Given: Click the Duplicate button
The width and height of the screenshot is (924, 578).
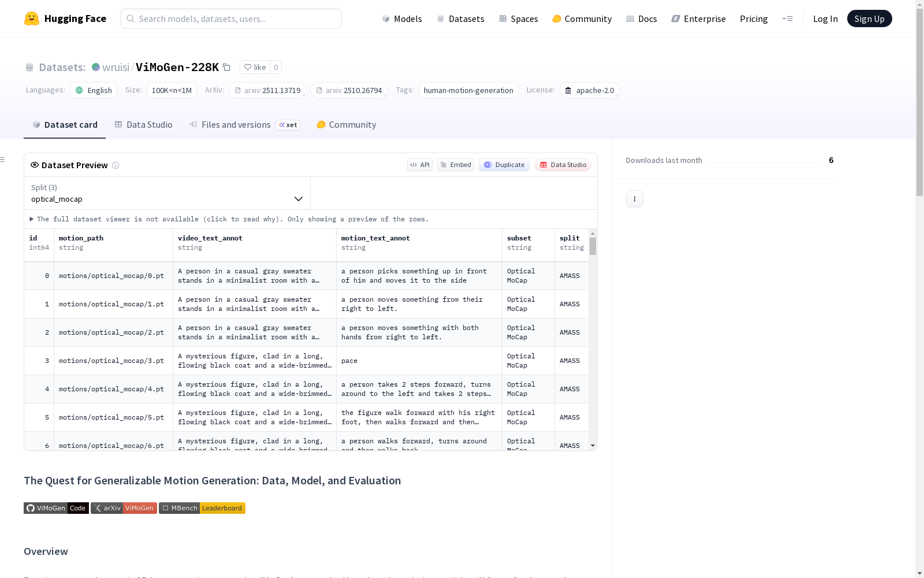Looking at the screenshot, I should click(x=504, y=165).
